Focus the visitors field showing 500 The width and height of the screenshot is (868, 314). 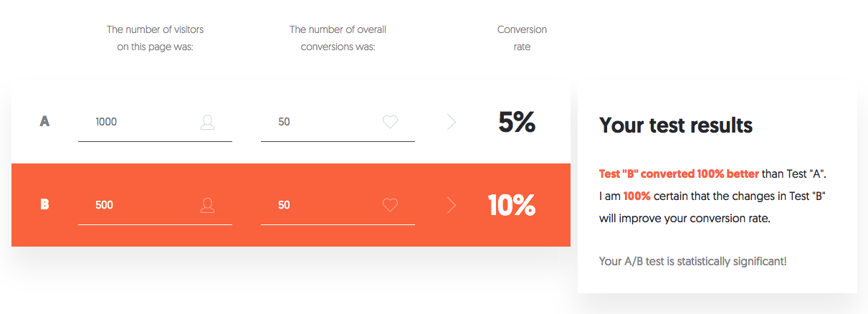click(136, 206)
